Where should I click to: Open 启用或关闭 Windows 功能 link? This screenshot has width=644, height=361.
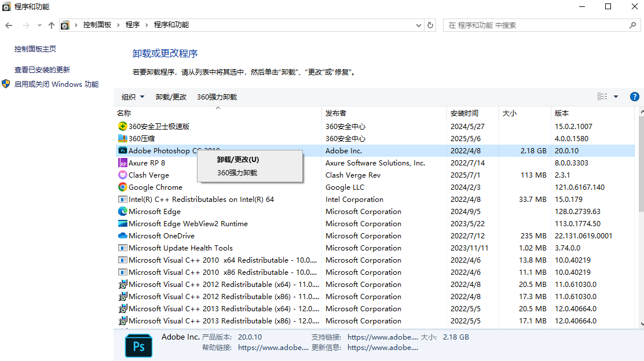pos(56,84)
